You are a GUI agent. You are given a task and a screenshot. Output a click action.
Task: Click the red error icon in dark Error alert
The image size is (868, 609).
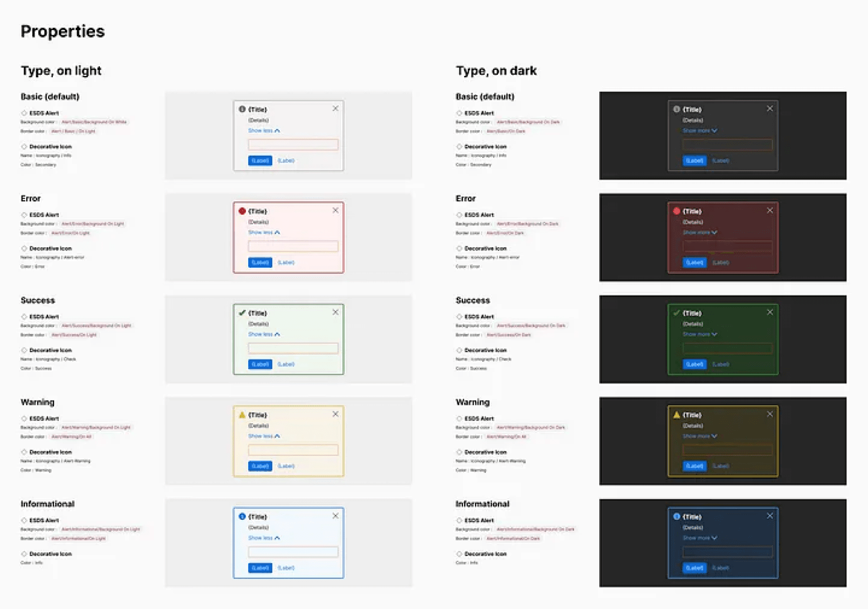(x=677, y=211)
